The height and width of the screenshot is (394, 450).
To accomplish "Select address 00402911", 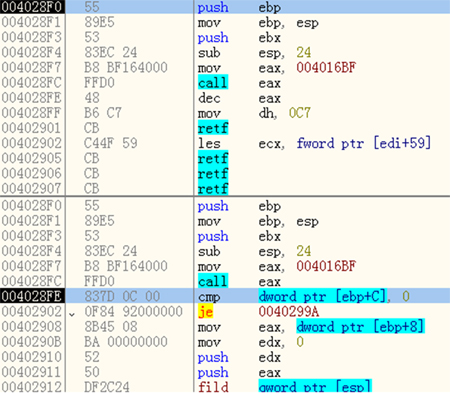I will click(x=31, y=372).
